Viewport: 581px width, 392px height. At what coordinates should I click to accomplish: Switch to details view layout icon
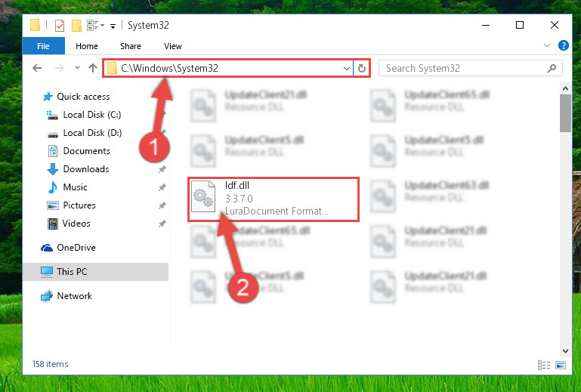click(x=543, y=365)
